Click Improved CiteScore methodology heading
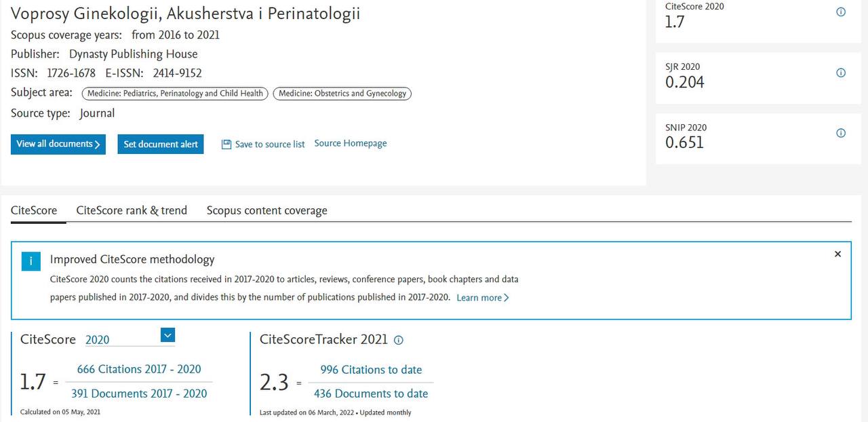868x422 pixels. coord(132,259)
